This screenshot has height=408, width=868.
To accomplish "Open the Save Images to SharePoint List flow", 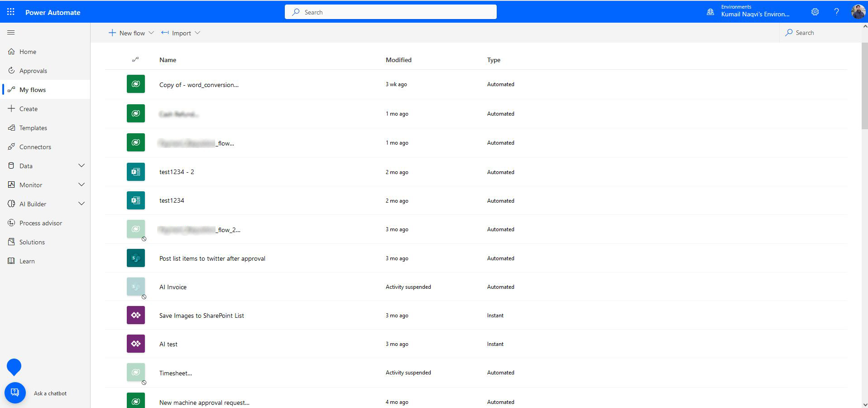I will [201, 316].
